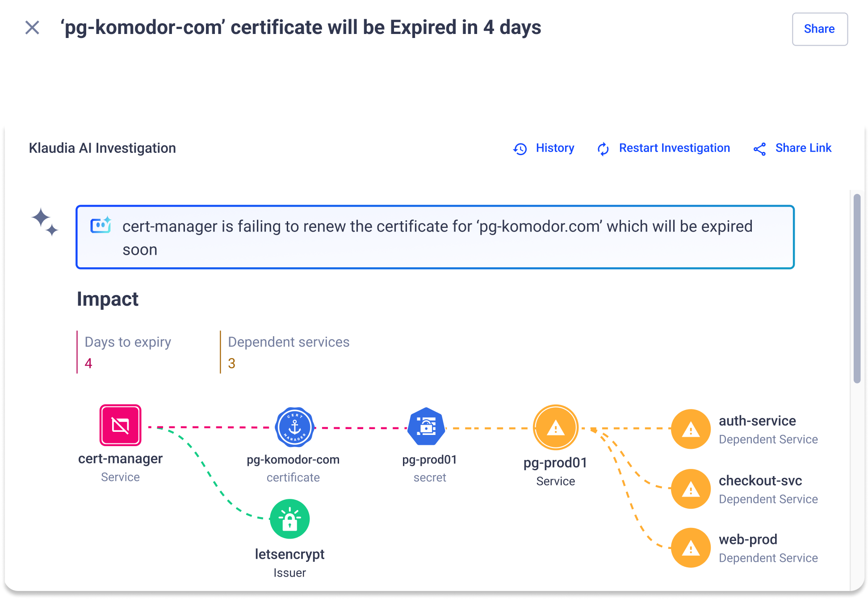The width and height of the screenshot is (868, 599).
Task: Click the Share Link network icon
Action: pyautogui.click(x=759, y=149)
